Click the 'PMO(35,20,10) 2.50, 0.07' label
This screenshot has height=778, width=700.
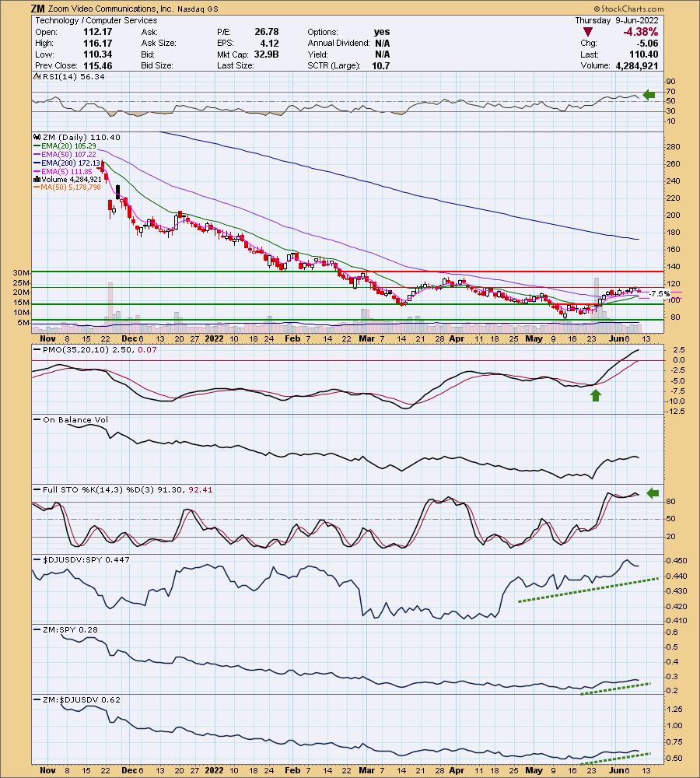coord(100,350)
